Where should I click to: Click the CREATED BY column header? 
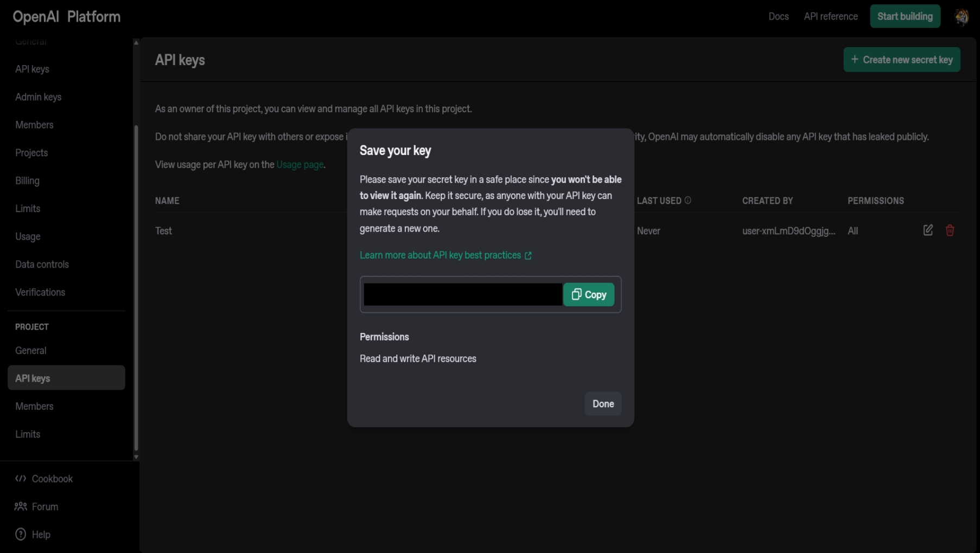coord(767,201)
